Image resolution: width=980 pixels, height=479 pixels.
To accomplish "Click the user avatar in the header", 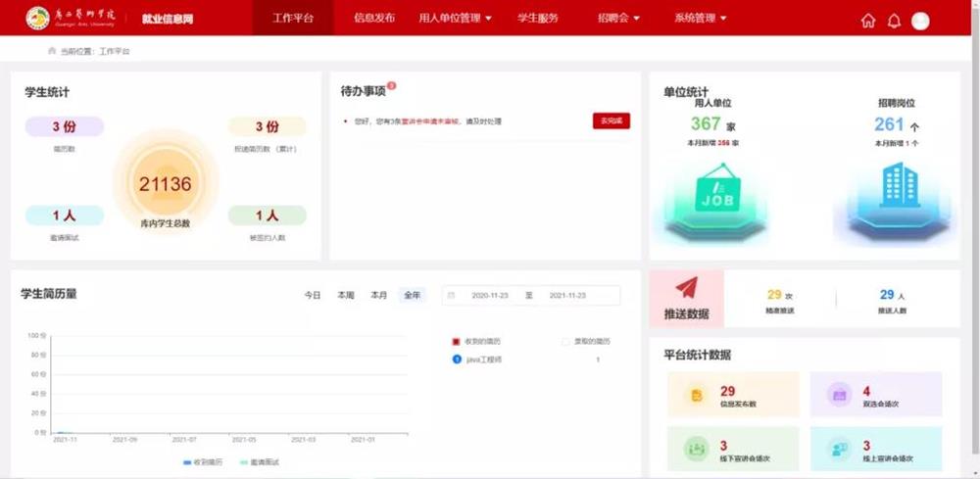I will [920, 21].
